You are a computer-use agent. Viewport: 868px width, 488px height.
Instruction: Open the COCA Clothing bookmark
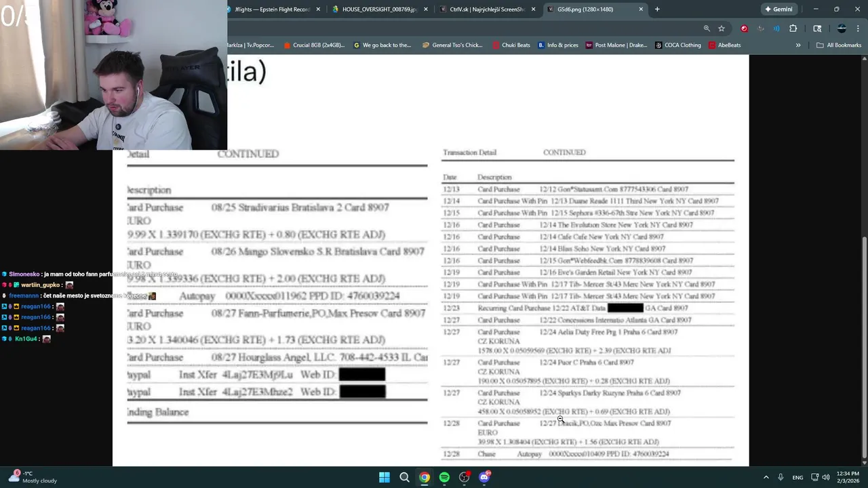(677, 45)
